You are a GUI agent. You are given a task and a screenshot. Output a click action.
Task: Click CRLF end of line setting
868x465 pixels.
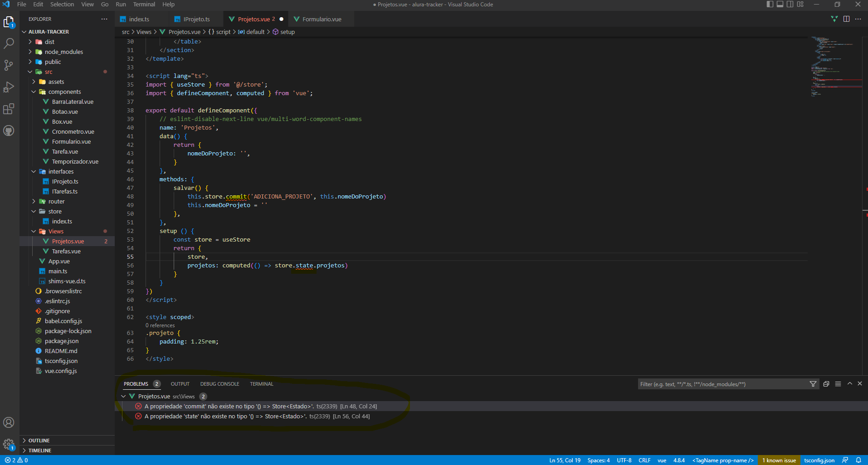(x=644, y=460)
